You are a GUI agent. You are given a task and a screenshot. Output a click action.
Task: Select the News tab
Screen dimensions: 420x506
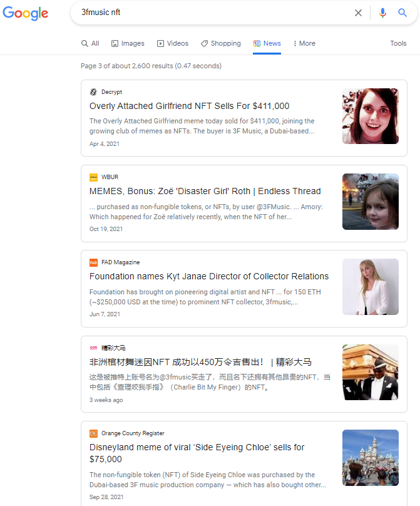click(267, 43)
